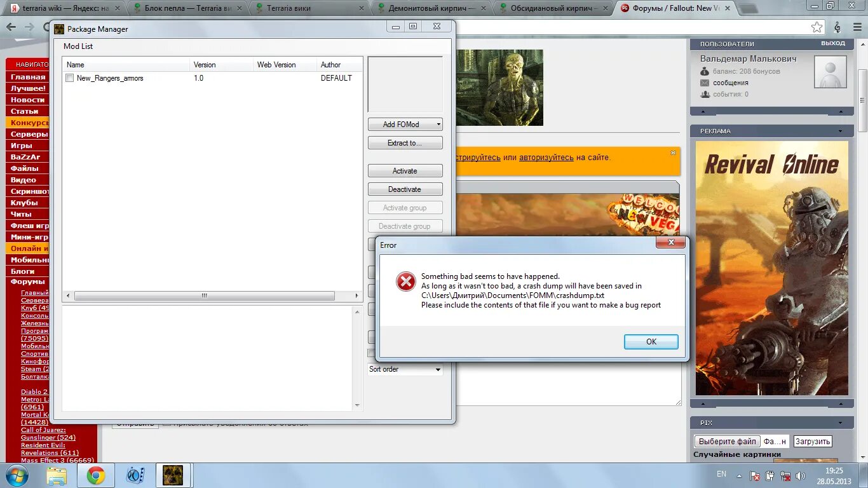Click the extension icon next to star
This screenshot has height=488, width=868.
pos(837,27)
